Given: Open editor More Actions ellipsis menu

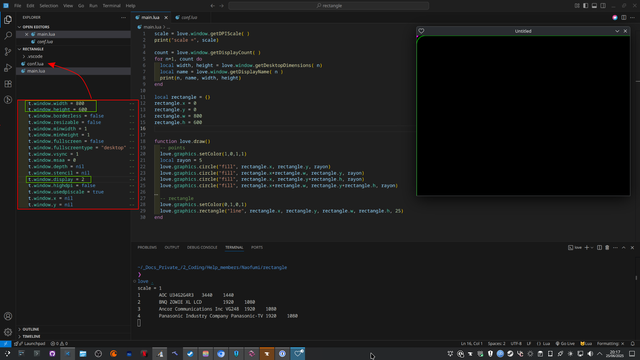Looking at the screenshot, I should click(x=632, y=18).
